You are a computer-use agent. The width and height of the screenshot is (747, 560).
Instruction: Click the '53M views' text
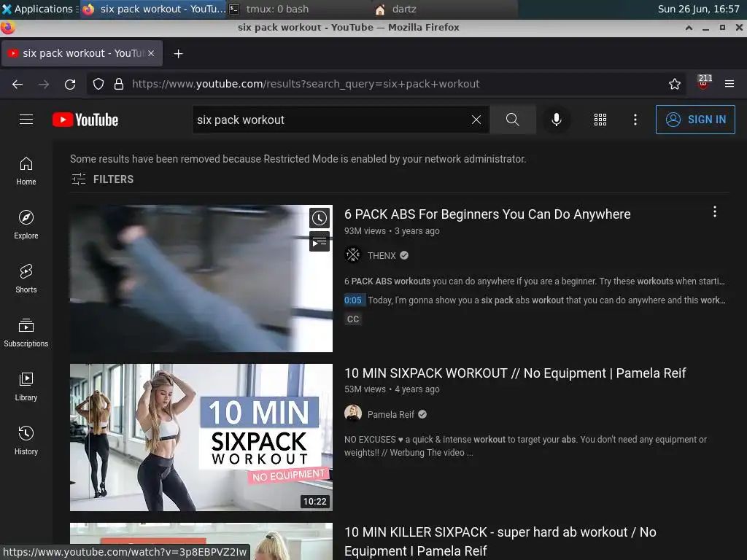tap(365, 389)
